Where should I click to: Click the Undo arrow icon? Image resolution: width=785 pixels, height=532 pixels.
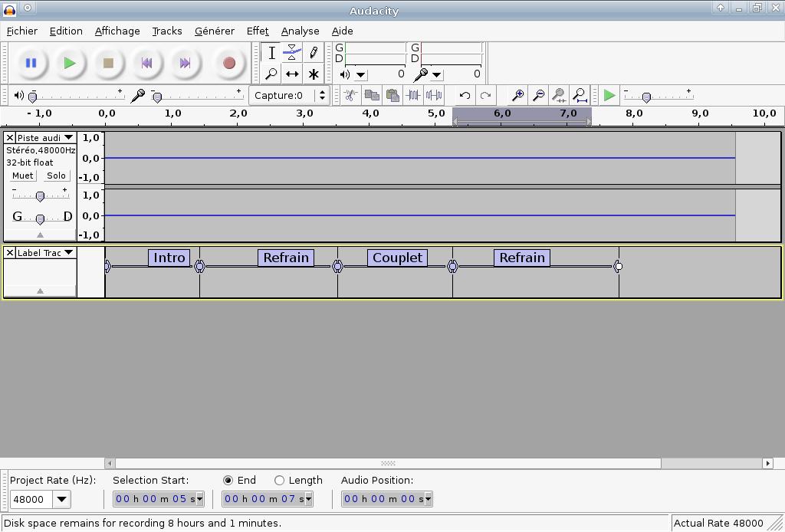click(x=465, y=95)
